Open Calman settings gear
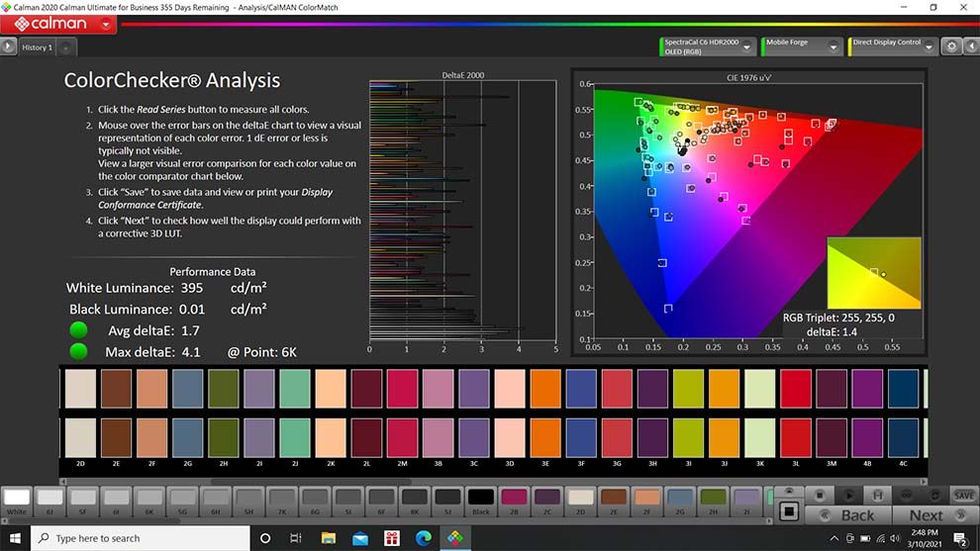The height and width of the screenshot is (551, 980). [951, 46]
